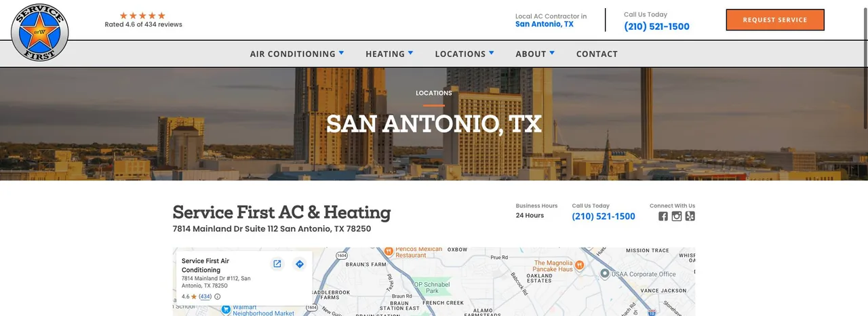Open the About menu item
Image resolution: width=868 pixels, height=316 pixels.
[x=531, y=54]
